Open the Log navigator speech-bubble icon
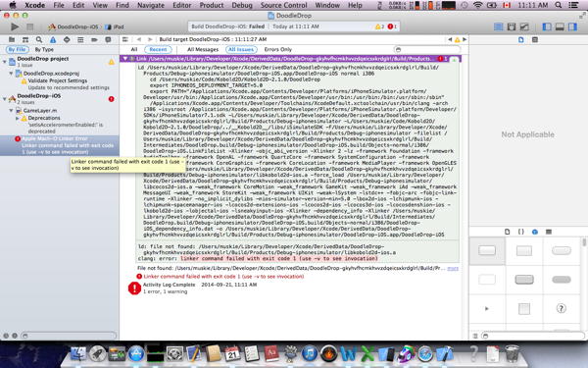This screenshot has width=588, height=368. click(x=108, y=39)
